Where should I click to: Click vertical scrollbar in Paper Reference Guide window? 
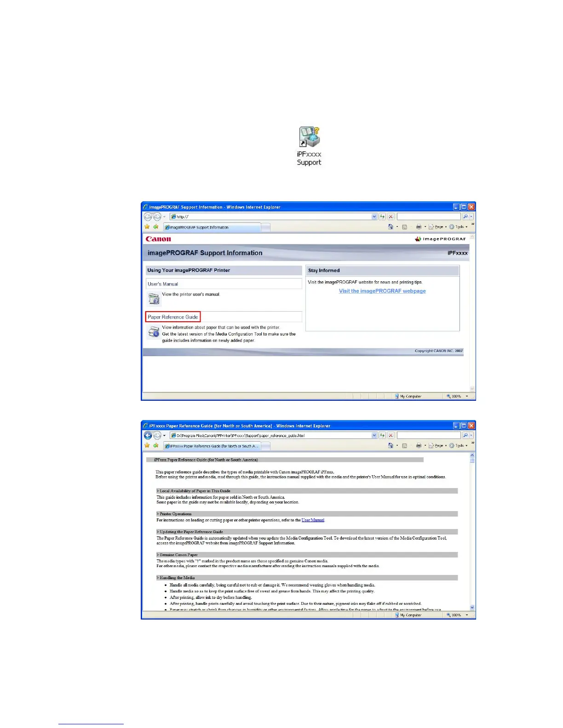coord(472,531)
